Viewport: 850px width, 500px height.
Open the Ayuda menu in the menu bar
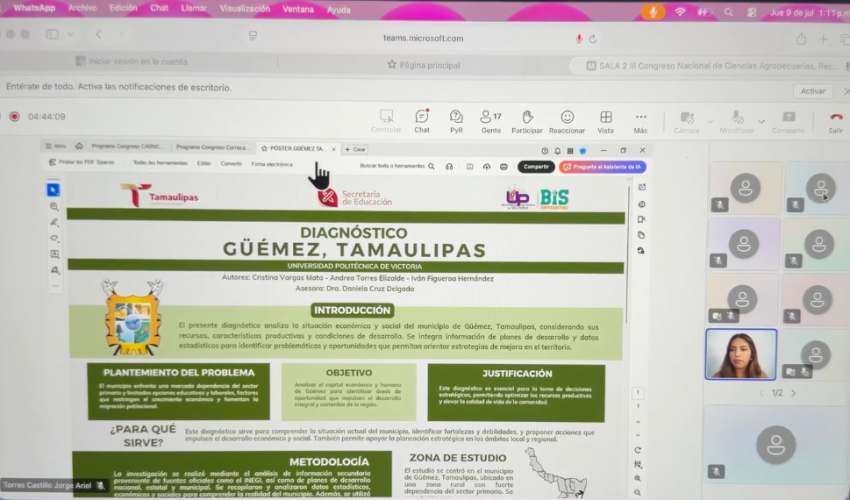(x=338, y=9)
